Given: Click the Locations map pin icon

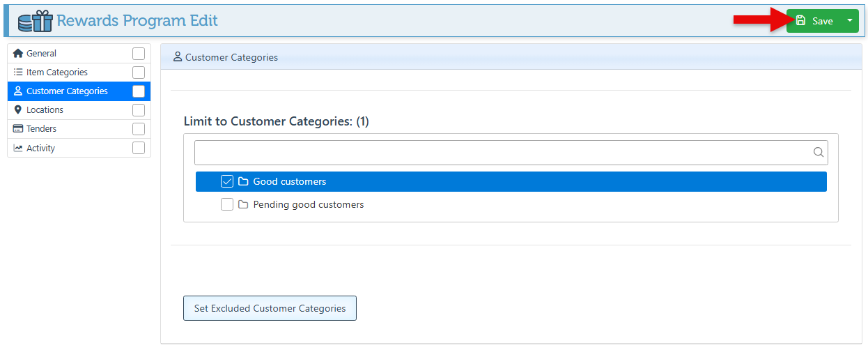Looking at the screenshot, I should [18, 110].
